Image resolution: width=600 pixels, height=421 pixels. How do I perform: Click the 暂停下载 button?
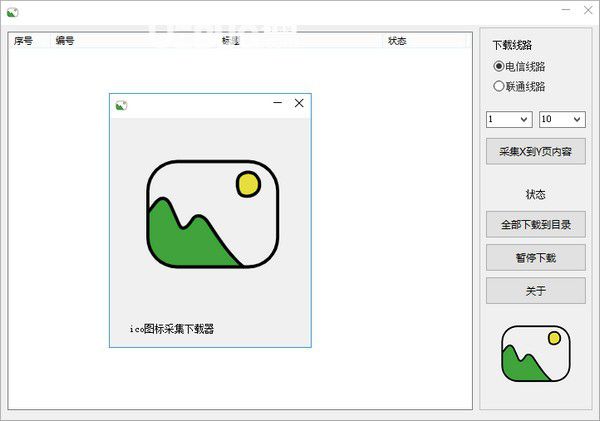click(x=536, y=258)
